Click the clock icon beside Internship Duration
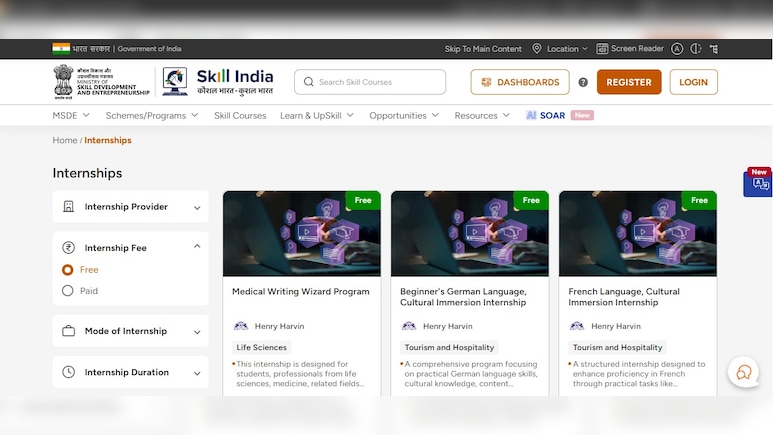The height and width of the screenshot is (435, 773). click(69, 372)
